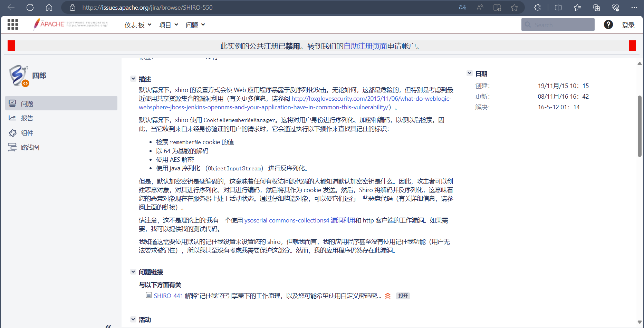Open the collections icon
This screenshot has width=644, height=328.
[596, 8]
